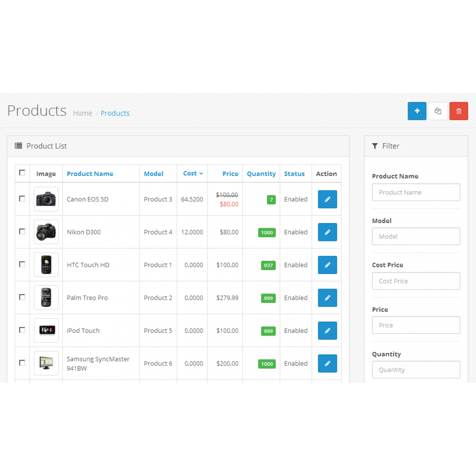Toggle the select-all checkbox in table header
Viewport: 476px width, 476px height.
22,173
